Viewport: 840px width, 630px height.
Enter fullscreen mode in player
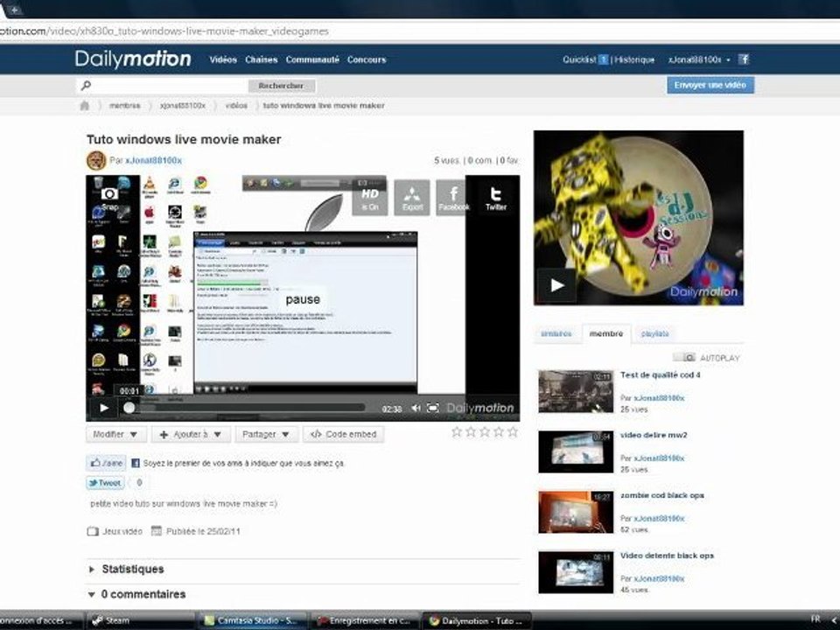[433, 409]
